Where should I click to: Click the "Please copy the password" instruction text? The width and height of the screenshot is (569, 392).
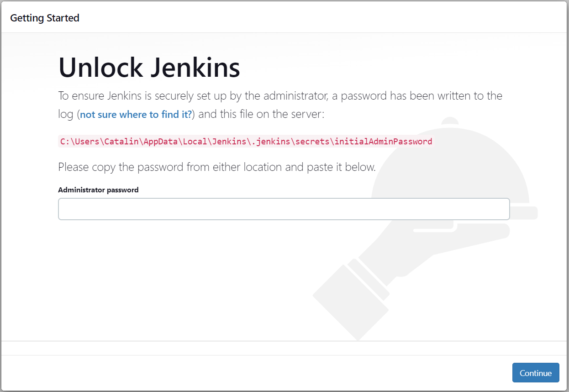217,167
